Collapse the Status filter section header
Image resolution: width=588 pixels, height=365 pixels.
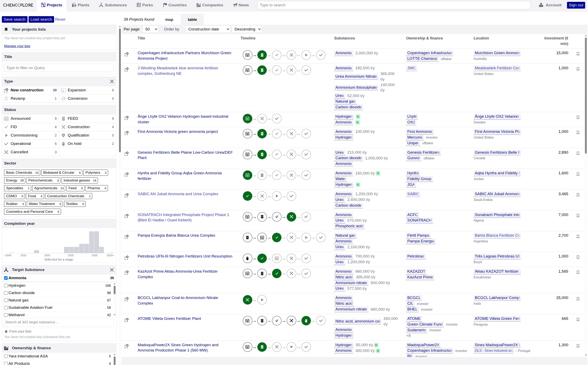59,110
